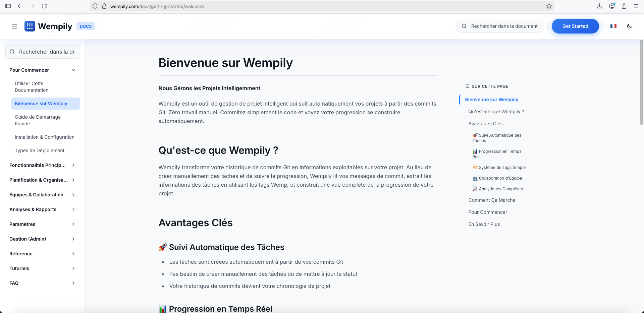
Task: Click the tracking protection shield icon
Action: pos(95,6)
